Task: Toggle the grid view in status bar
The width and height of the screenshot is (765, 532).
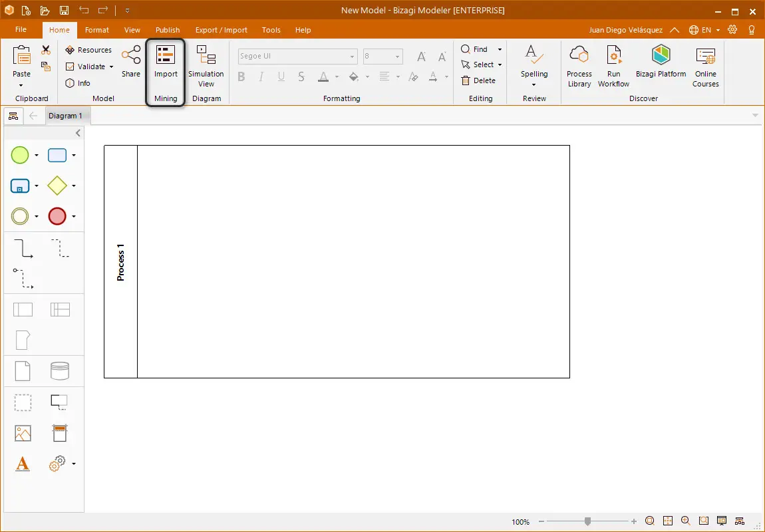Action: coord(668,521)
